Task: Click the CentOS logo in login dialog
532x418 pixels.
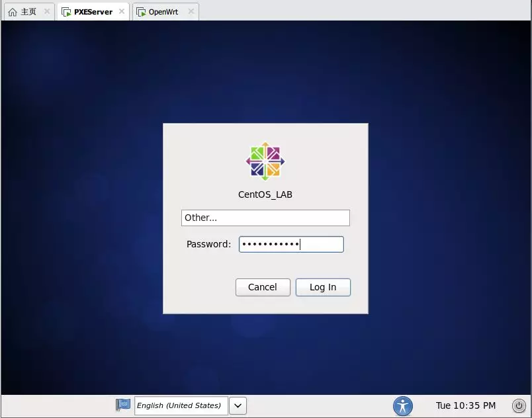Action: [265, 161]
